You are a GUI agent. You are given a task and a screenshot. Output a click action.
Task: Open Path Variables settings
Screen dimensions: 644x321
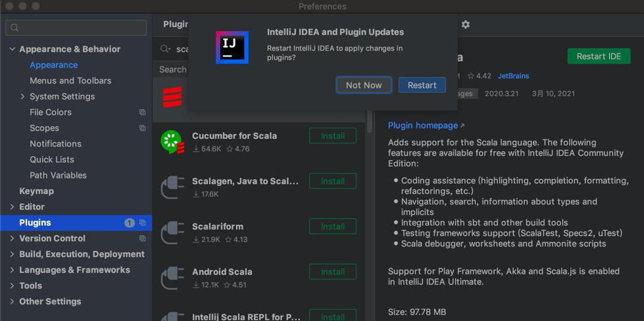pos(58,175)
